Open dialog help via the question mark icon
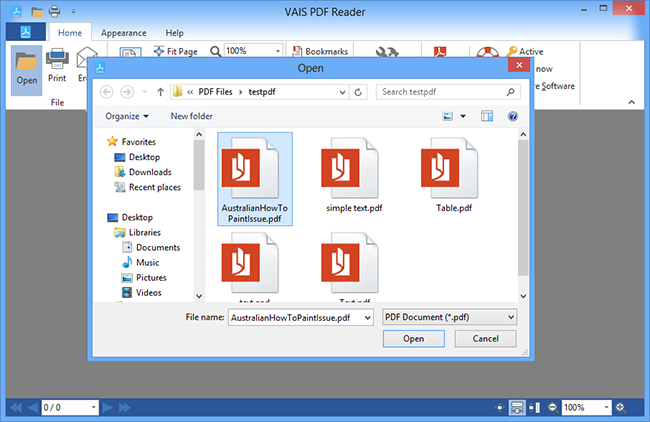The image size is (650, 422). (x=513, y=116)
